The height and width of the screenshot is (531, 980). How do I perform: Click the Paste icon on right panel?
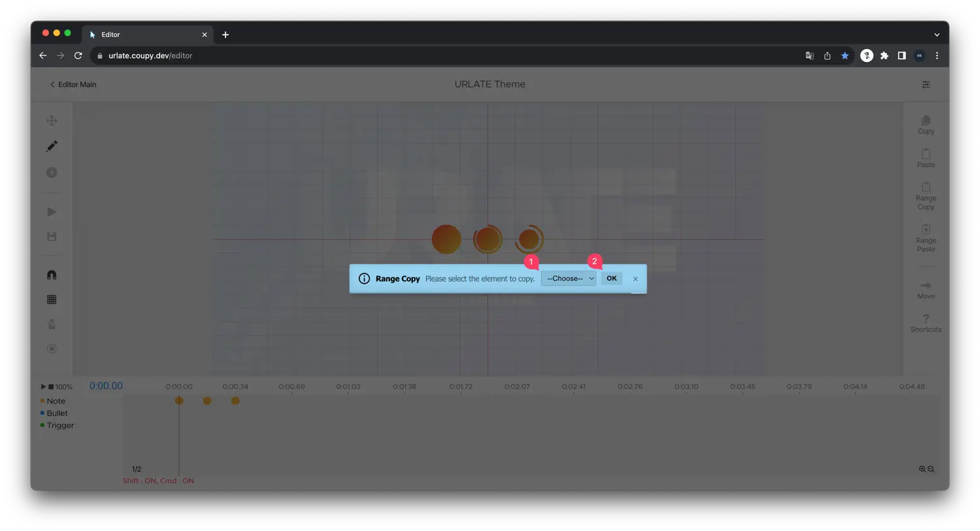926,159
